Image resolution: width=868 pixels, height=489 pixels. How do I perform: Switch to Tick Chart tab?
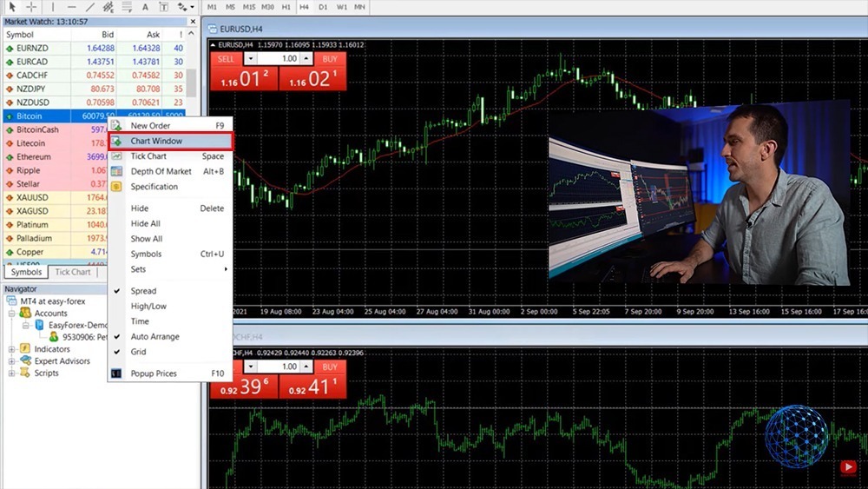tap(73, 272)
